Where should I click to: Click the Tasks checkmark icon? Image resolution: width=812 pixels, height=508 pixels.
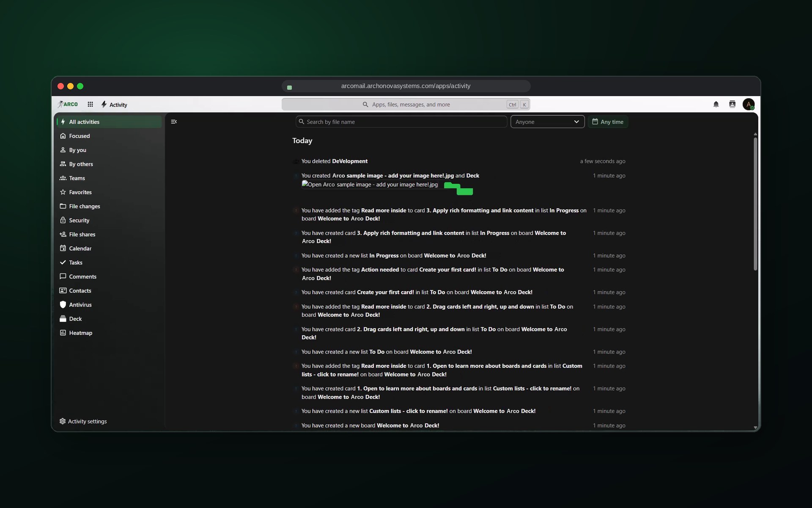[x=63, y=262]
